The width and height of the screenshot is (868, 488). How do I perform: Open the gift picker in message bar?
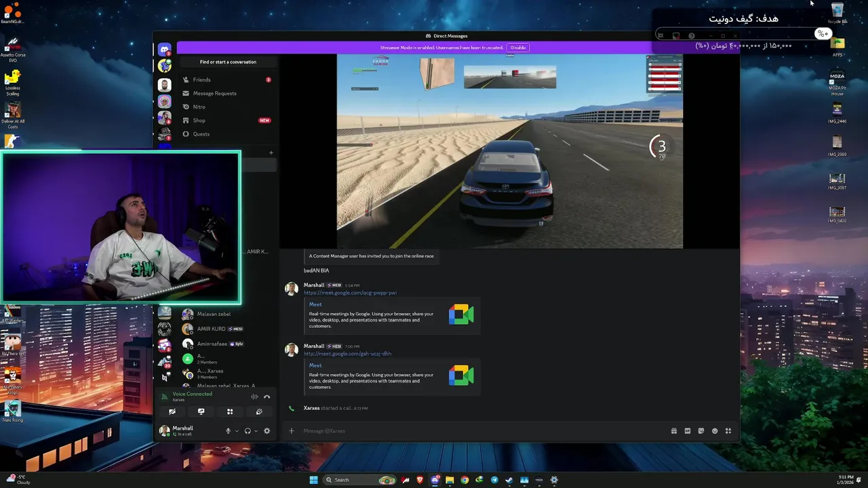673,430
